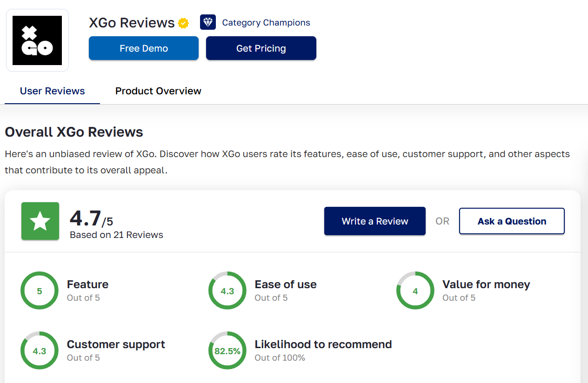Image resolution: width=588 pixels, height=383 pixels.
Task: Open the Product Overview tab
Action: point(158,91)
